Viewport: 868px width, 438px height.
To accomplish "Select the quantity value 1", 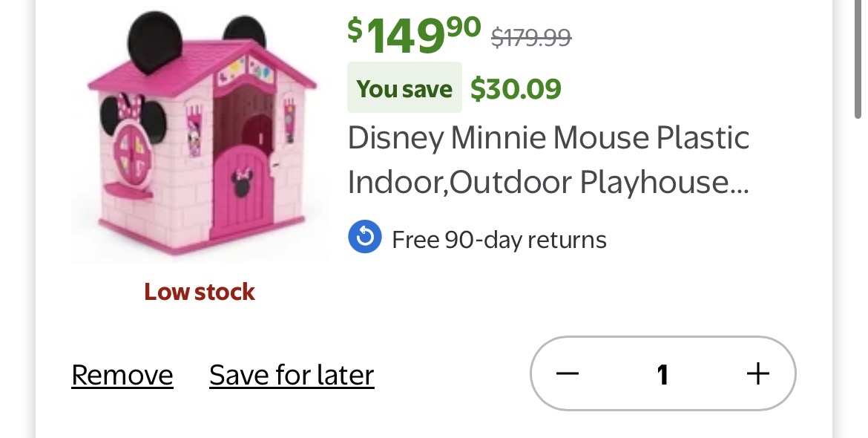I will [662, 374].
